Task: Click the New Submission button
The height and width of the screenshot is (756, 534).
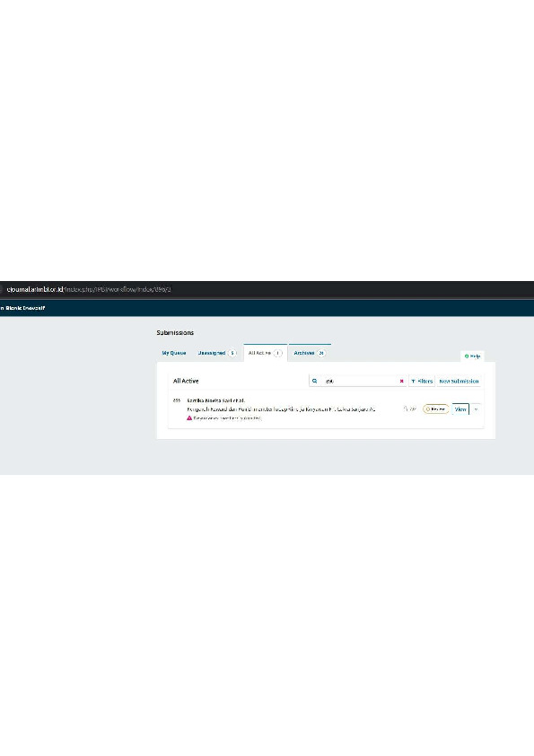Action: [459, 382]
